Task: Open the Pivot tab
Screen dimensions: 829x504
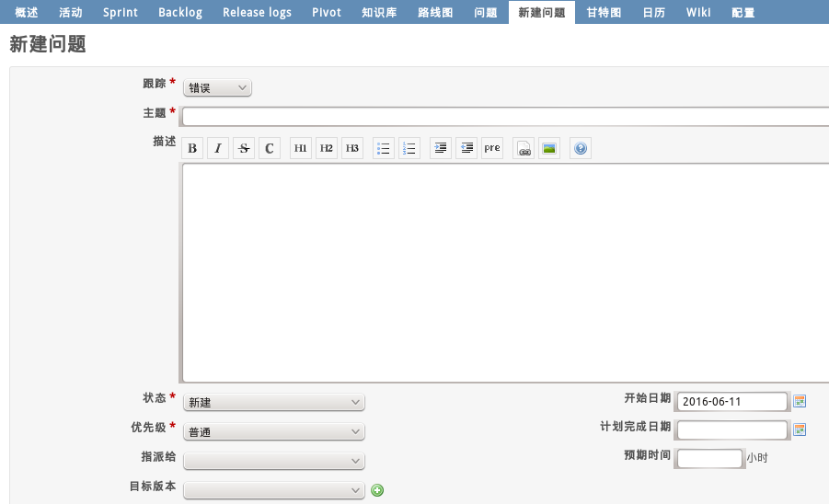Action: tap(327, 12)
